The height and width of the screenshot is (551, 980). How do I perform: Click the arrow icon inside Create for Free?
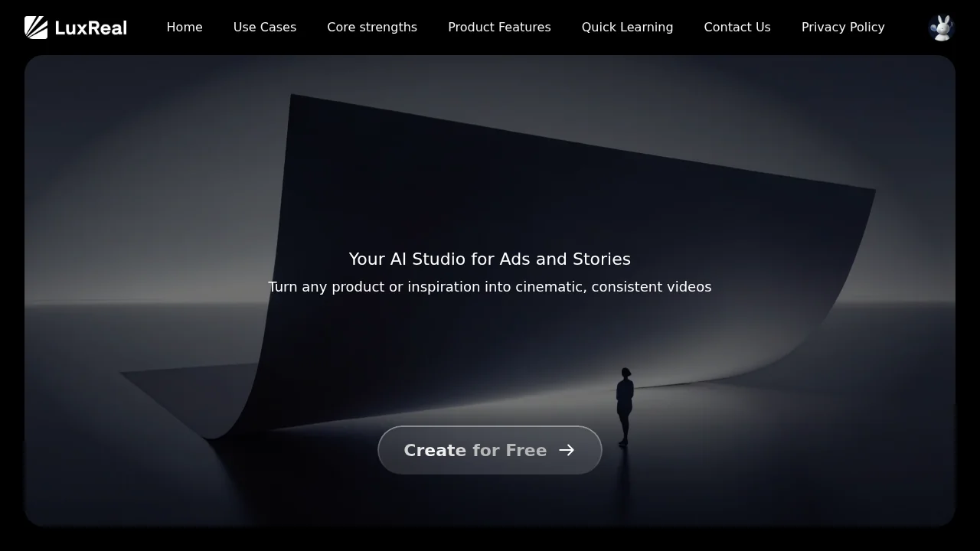pyautogui.click(x=567, y=450)
